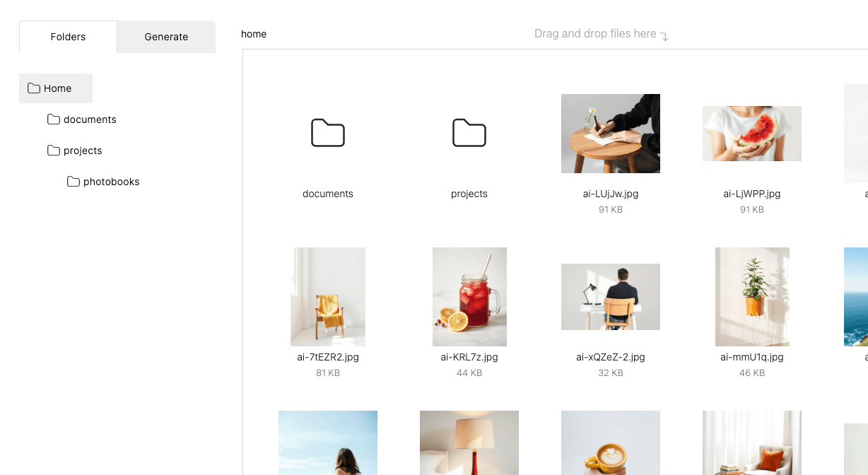Open the projects folder icon in grid
This screenshot has width=868, height=475.
click(469, 133)
